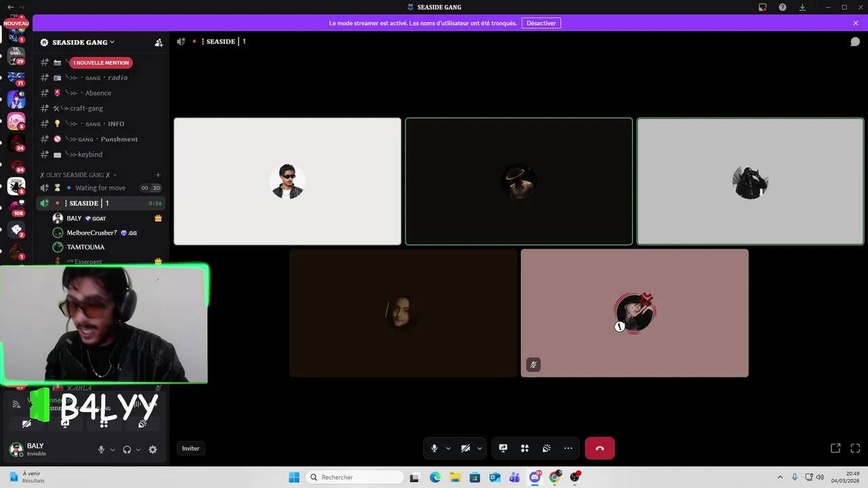Click the BALY Invisible profile area
Screen dimensions: 868x488
(x=49, y=449)
